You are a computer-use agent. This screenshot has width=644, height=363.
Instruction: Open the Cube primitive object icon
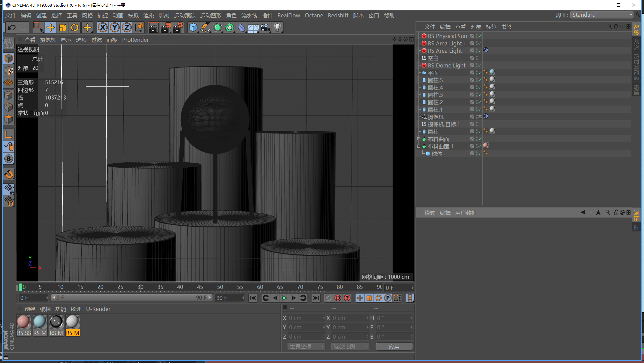pos(193,27)
